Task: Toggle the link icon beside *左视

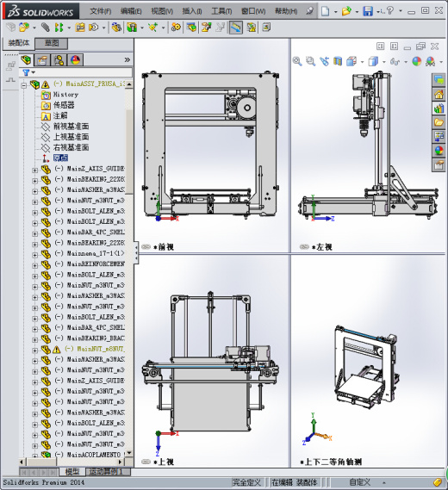Action: click(304, 246)
